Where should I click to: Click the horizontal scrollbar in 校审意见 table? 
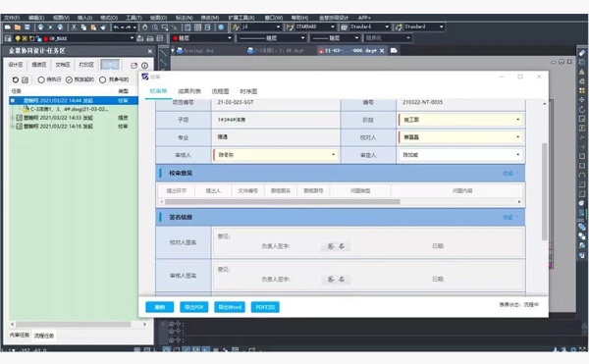[283, 202]
